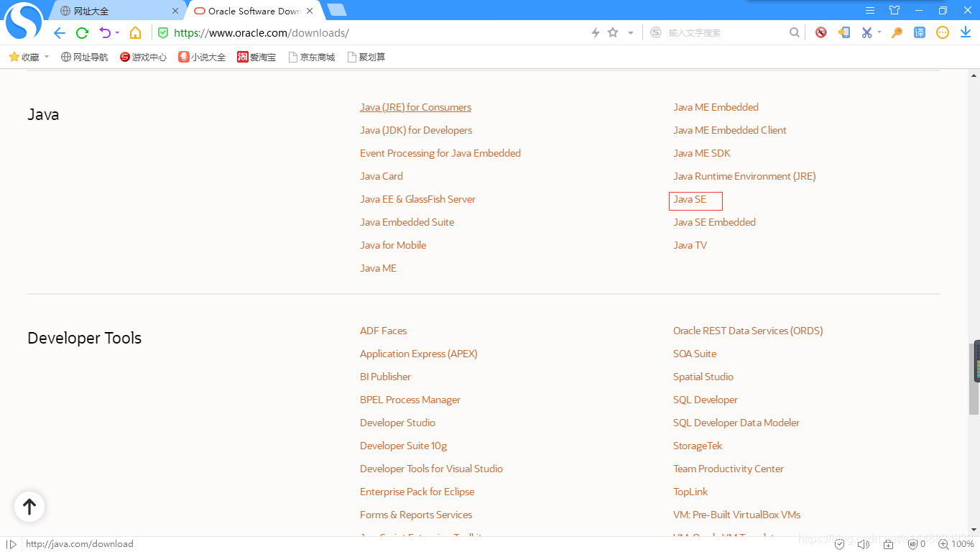Open the Enterprise Pack for Eclipse link
Viewport: 980px width, 552px height.
[417, 492]
